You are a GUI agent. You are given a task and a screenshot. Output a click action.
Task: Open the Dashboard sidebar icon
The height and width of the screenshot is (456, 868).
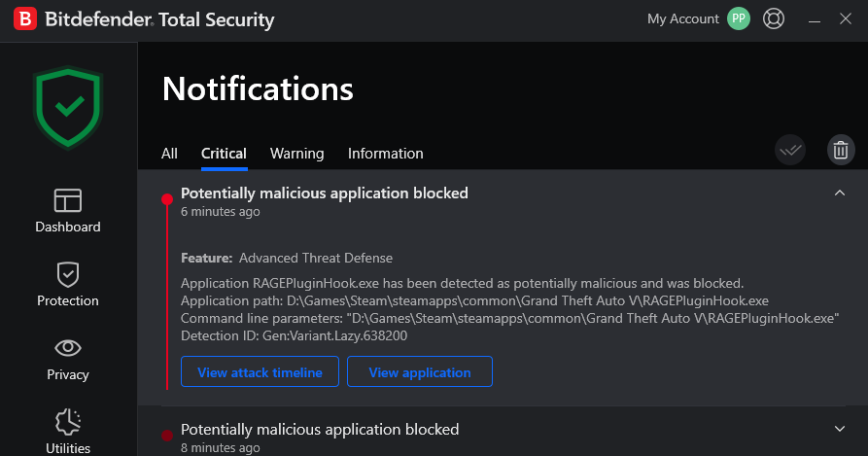[68, 200]
